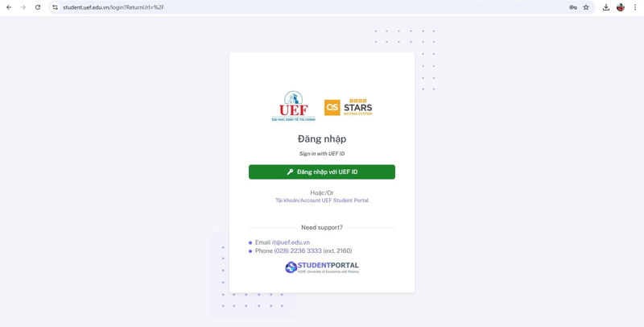This screenshot has width=644, height=327.
Task: Click the UEF university logo
Action: [293, 106]
